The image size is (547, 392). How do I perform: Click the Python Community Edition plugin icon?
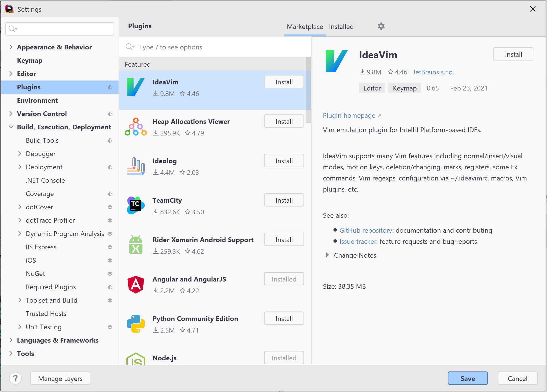coord(136,324)
